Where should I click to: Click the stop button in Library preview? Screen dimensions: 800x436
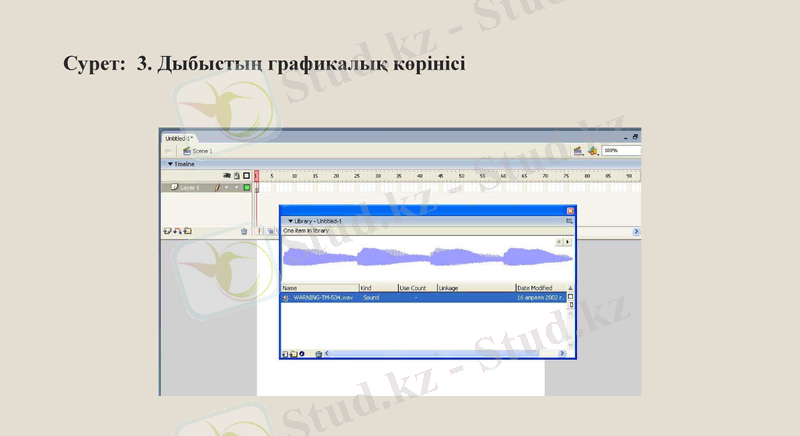point(559,242)
